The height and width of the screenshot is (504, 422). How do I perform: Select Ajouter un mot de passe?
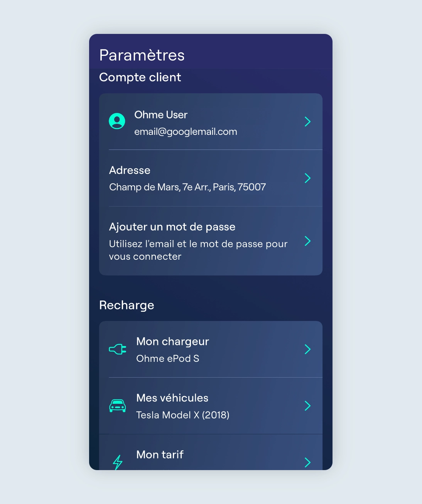[x=172, y=227]
